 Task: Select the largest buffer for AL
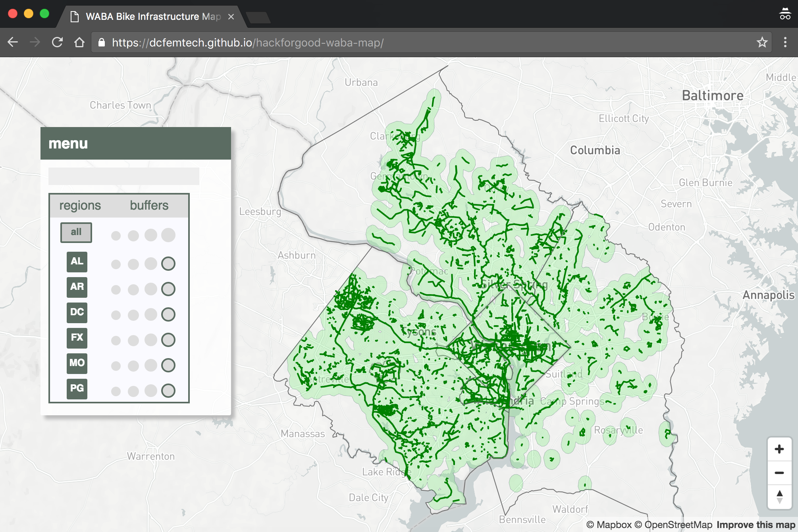[168, 264]
